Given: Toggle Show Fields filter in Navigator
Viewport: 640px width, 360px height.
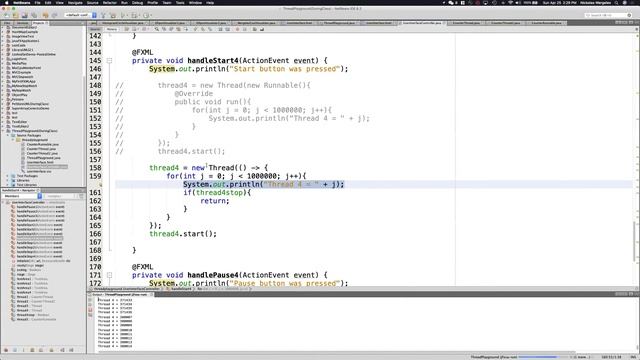Looking at the screenshot, I should (x=15, y=350).
